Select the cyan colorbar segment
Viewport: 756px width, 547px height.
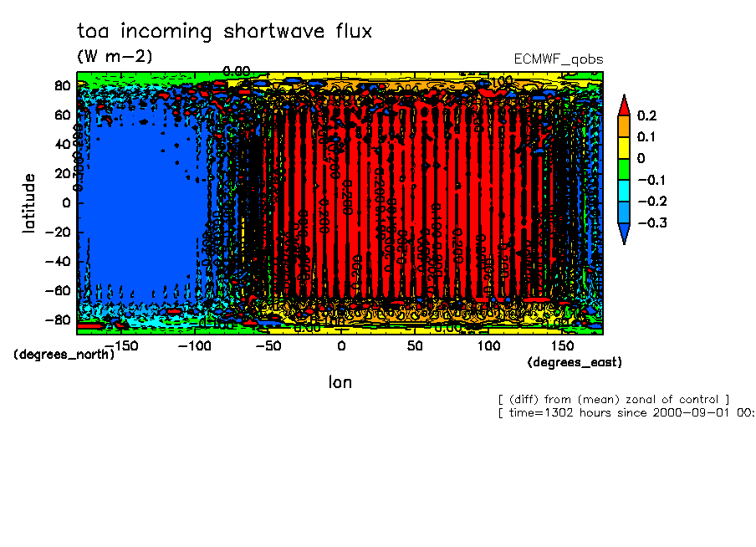(x=624, y=191)
